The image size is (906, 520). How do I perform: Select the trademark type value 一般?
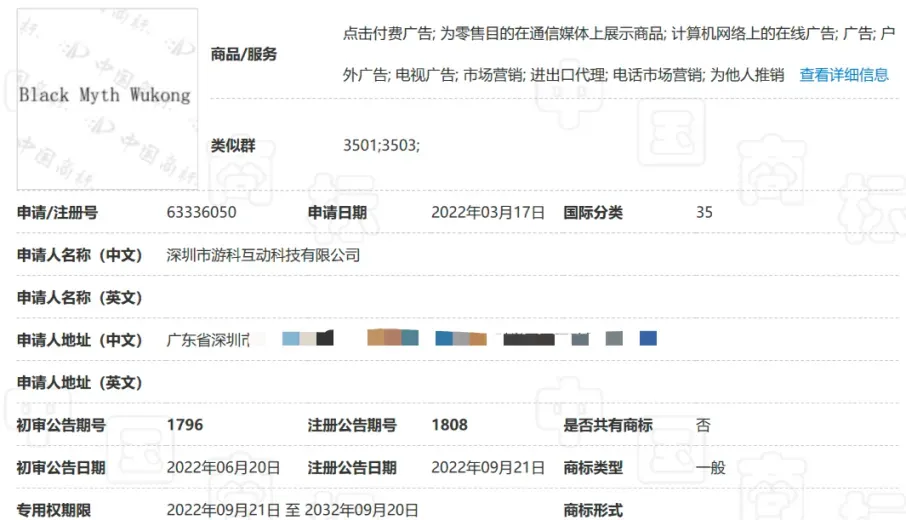711,467
